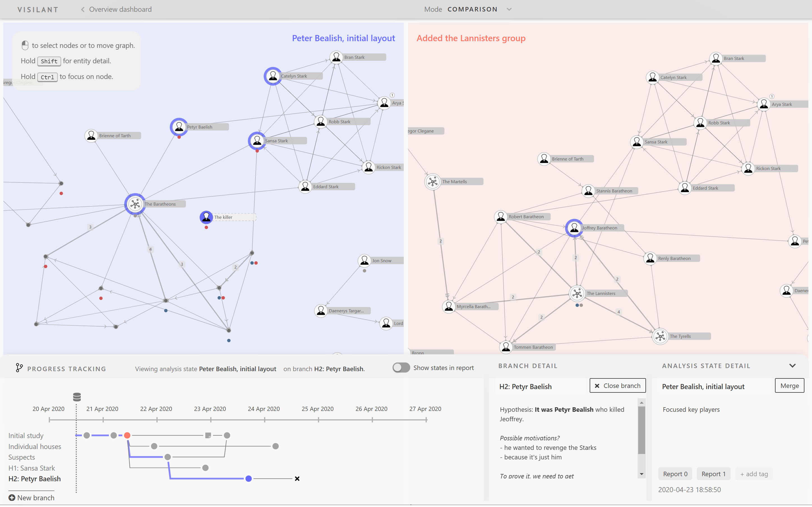Click The killer node icon

(206, 217)
